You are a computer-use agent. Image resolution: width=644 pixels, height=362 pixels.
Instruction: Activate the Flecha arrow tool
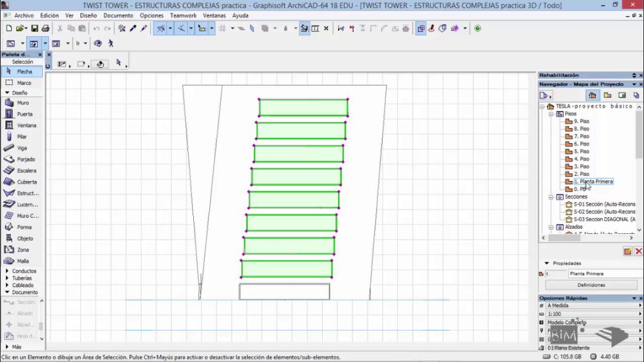tap(21, 71)
